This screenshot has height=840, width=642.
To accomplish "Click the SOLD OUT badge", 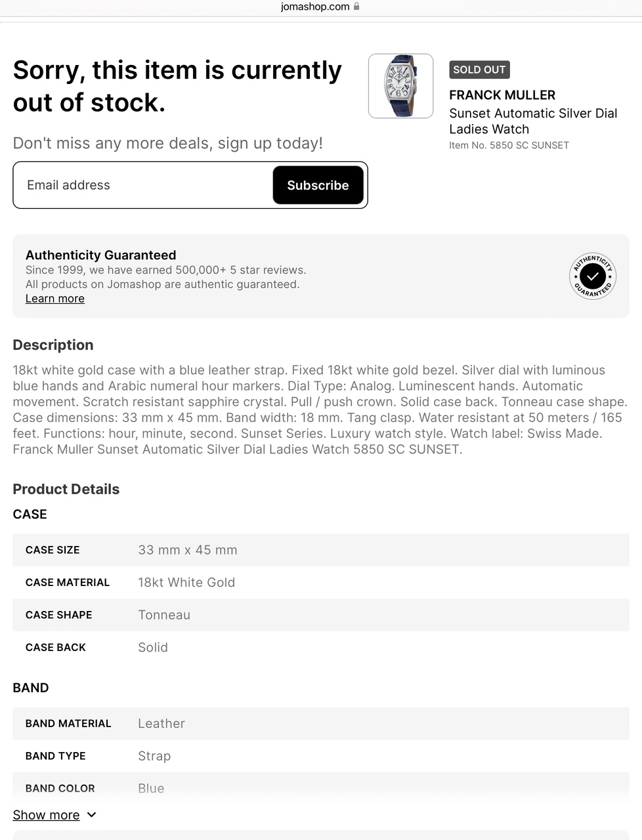I will 479,70.
